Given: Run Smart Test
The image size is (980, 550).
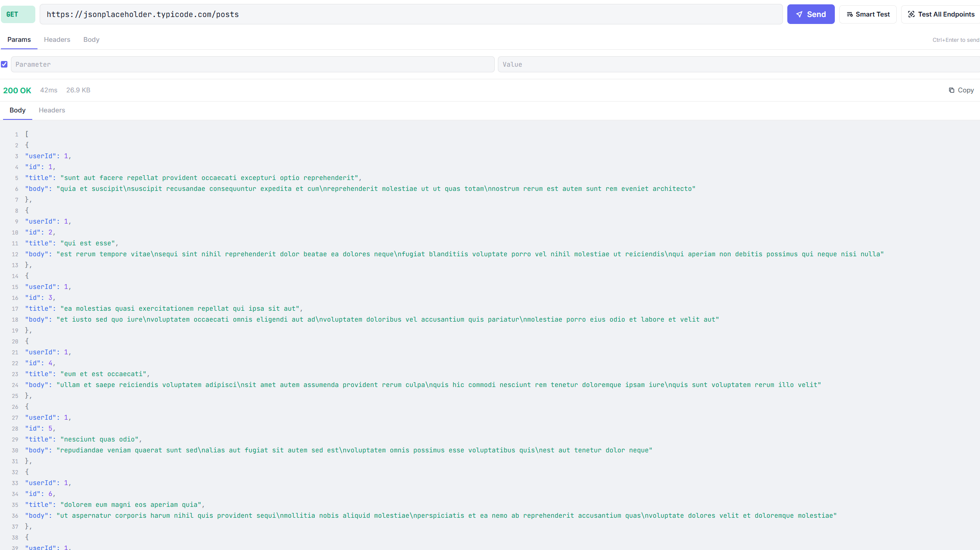Looking at the screenshot, I should point(868,14).
